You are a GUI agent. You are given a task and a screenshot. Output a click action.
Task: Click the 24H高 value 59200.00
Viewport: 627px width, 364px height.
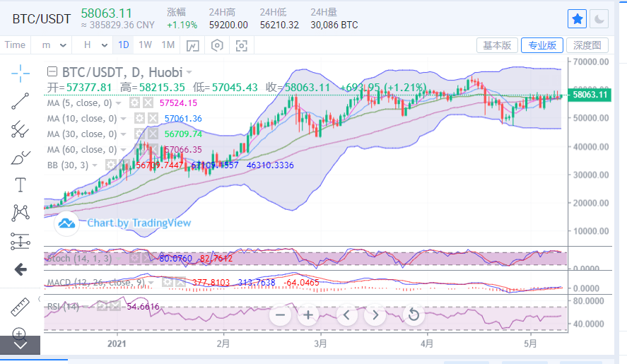coord(228,25)
